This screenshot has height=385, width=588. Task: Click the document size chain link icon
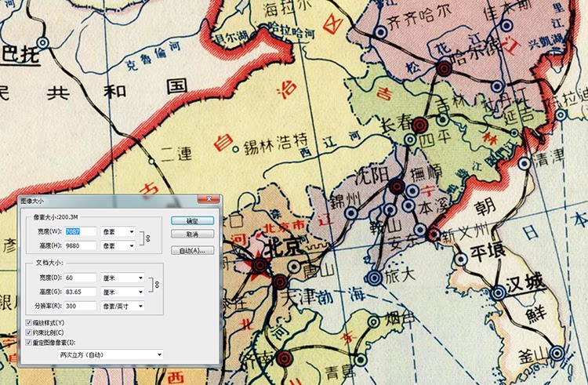157,285
